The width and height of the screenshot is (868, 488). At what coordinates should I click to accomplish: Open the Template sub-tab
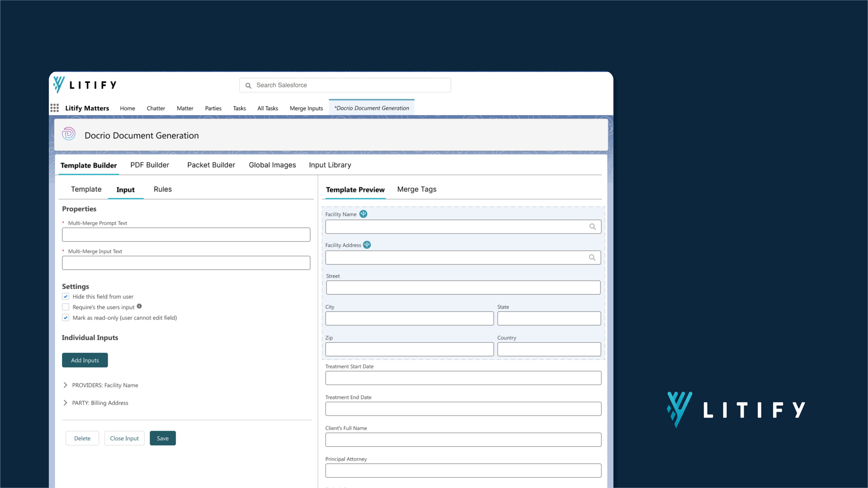(86, 190)
